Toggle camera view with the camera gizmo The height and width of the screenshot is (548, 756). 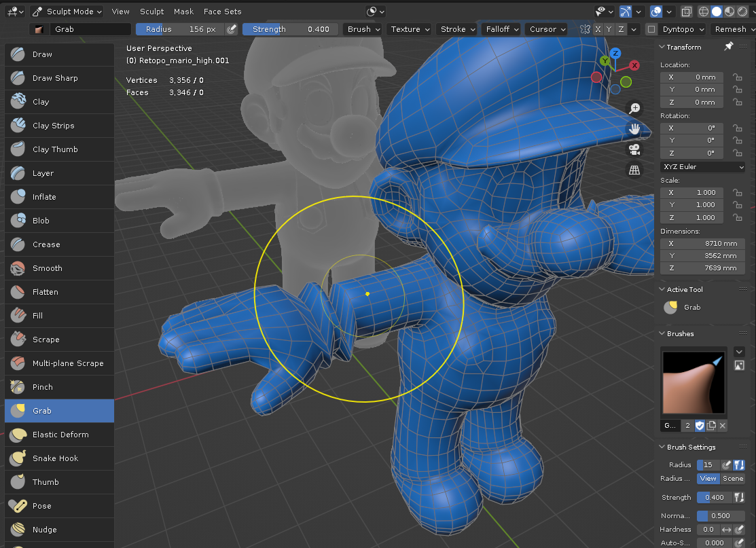coord(634,149)
